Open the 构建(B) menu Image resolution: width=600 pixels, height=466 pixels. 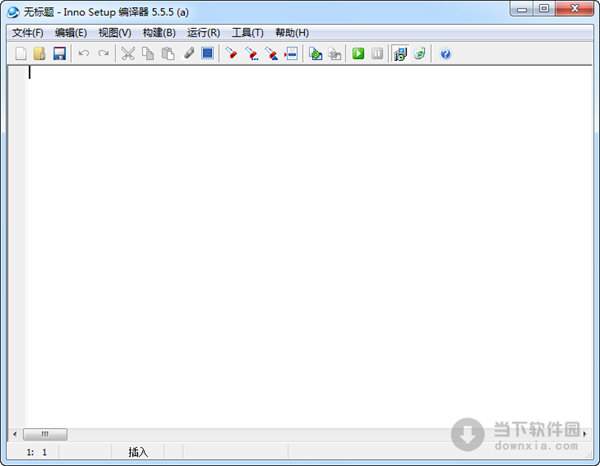click(x=159, y=33)
